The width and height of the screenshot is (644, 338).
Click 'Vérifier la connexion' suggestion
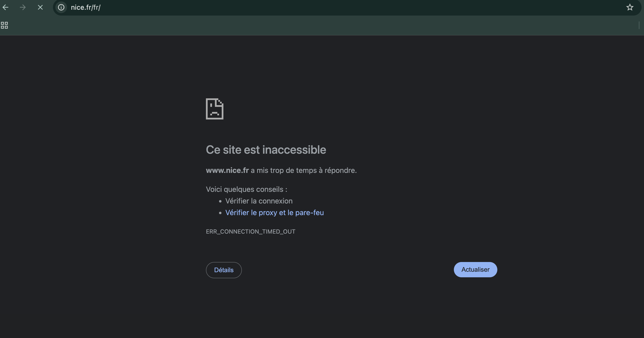(x=259, y=201)
